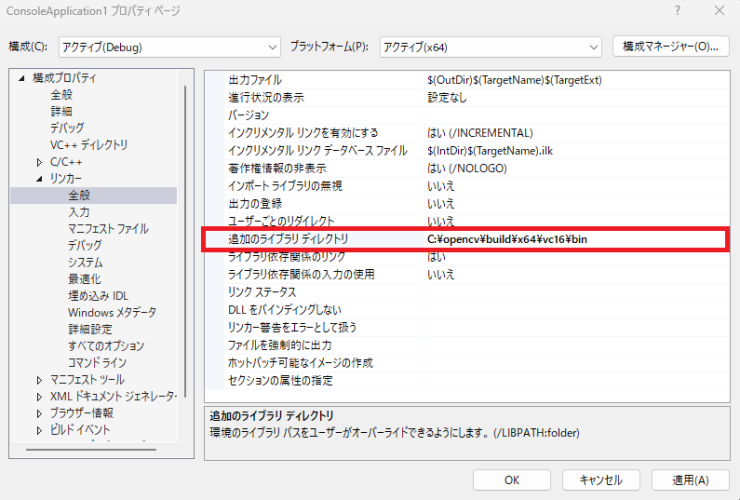
Task: Select the 出力ファイル property row
Action: 256,80
